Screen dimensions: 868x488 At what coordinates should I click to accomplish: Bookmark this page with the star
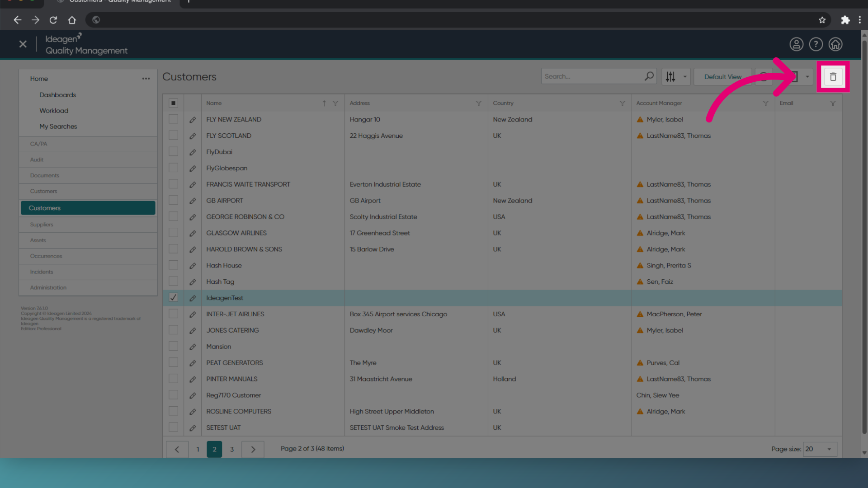(x=822, y=20)
